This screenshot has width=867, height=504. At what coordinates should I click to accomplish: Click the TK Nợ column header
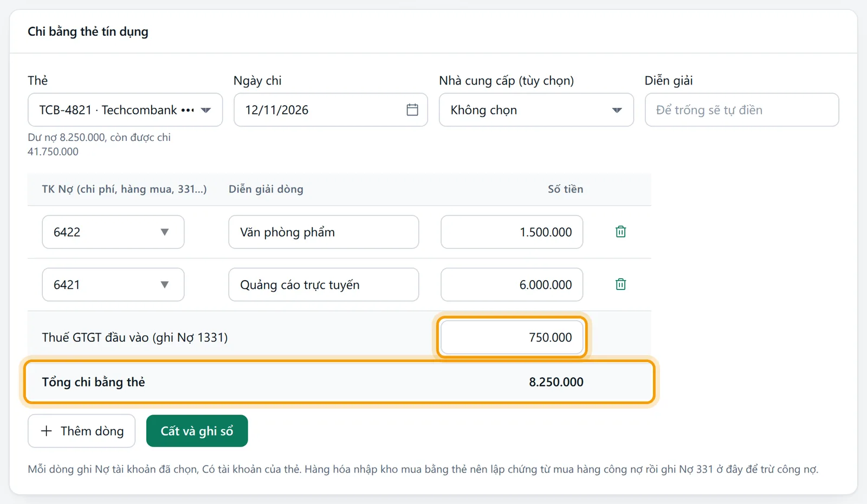click(x=124, y=189)
